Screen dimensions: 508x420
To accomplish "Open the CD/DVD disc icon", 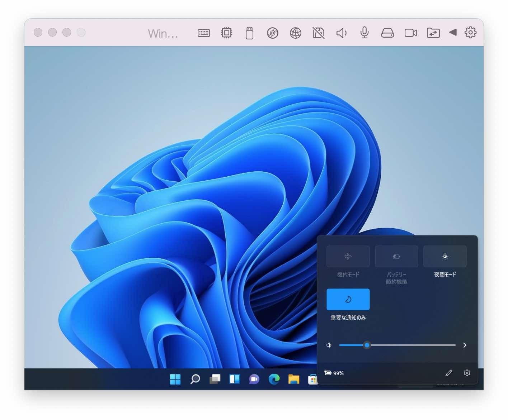I will [272, 33].
